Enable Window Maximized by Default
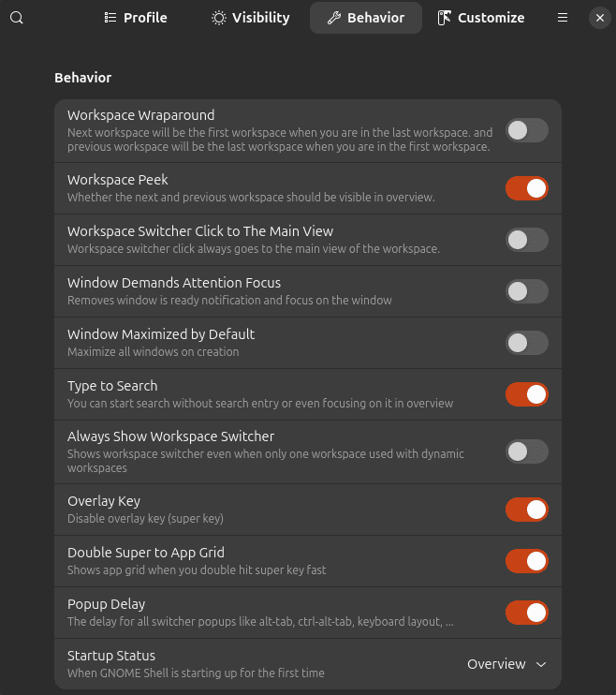The height and width of the screenshot is (695, 616). 527,343
